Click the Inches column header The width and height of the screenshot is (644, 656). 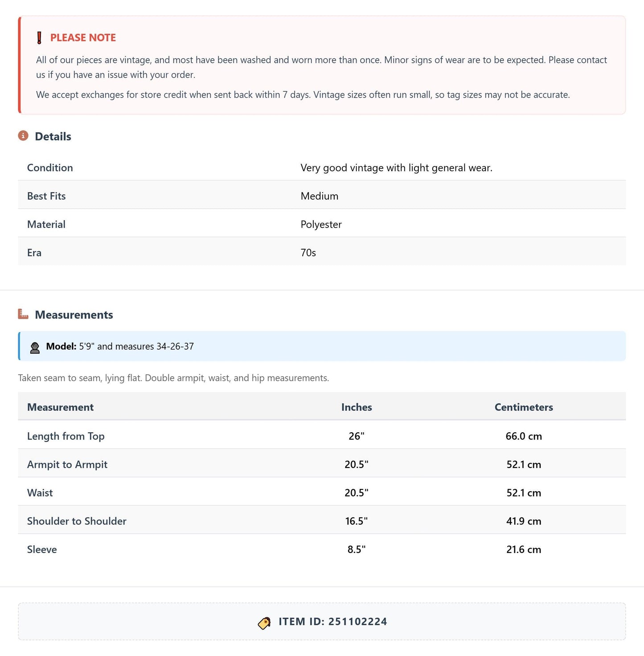coord(357,407)
